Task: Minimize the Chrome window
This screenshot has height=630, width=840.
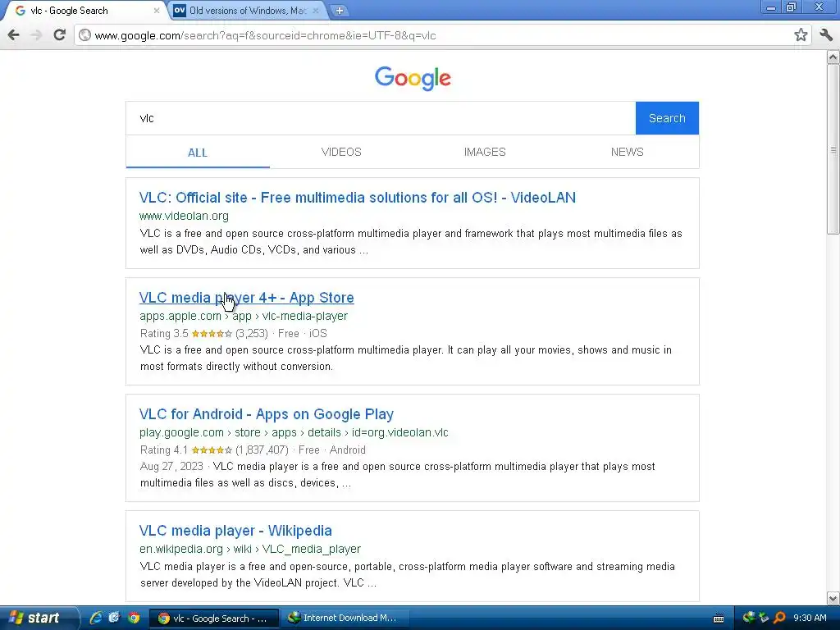Action: [x=771, y=7]
